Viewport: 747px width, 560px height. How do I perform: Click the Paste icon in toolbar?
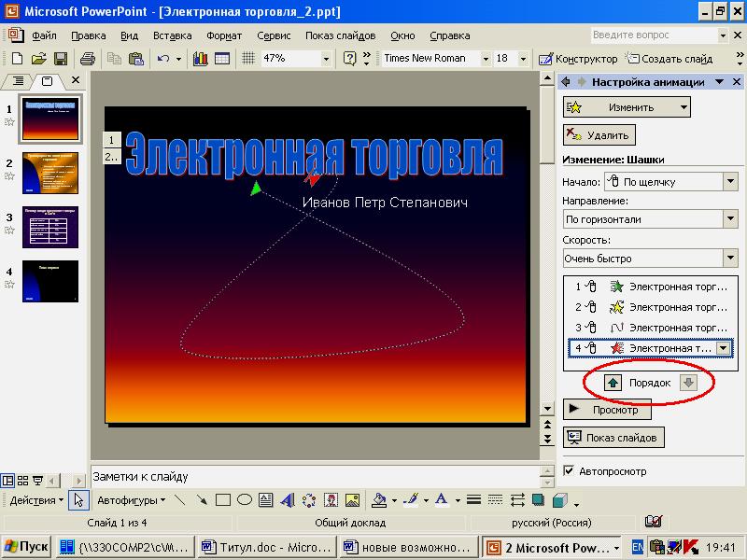[136, 59]
